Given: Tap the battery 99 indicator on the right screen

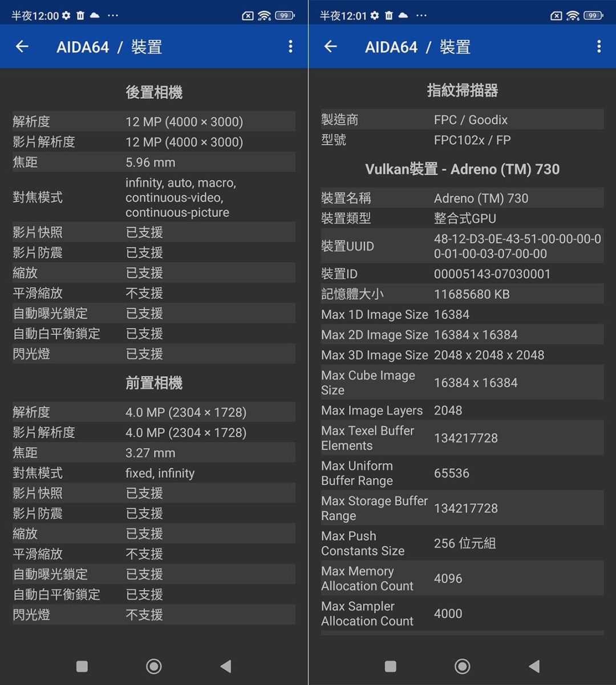Looking at the screenshot, I should click(594, 15).
